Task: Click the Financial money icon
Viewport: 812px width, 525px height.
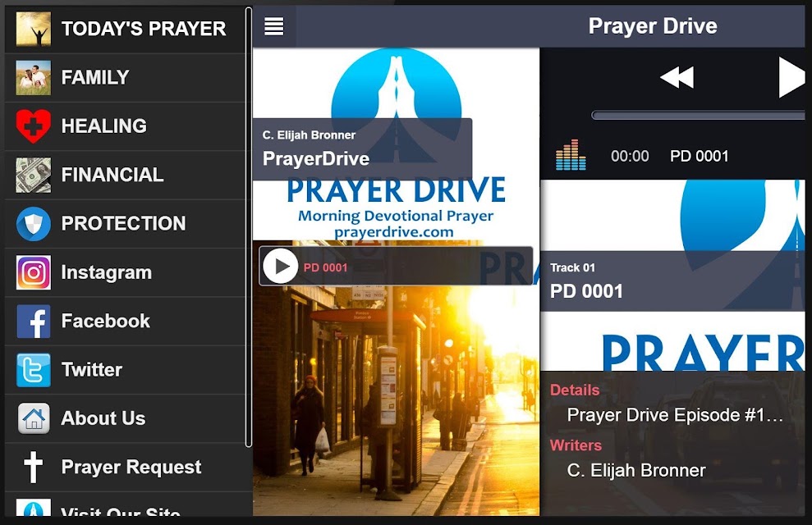Action: pos(34,175)
